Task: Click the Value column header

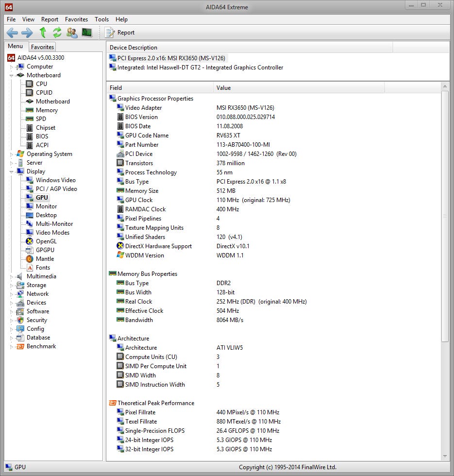Action: coord(299,88)
